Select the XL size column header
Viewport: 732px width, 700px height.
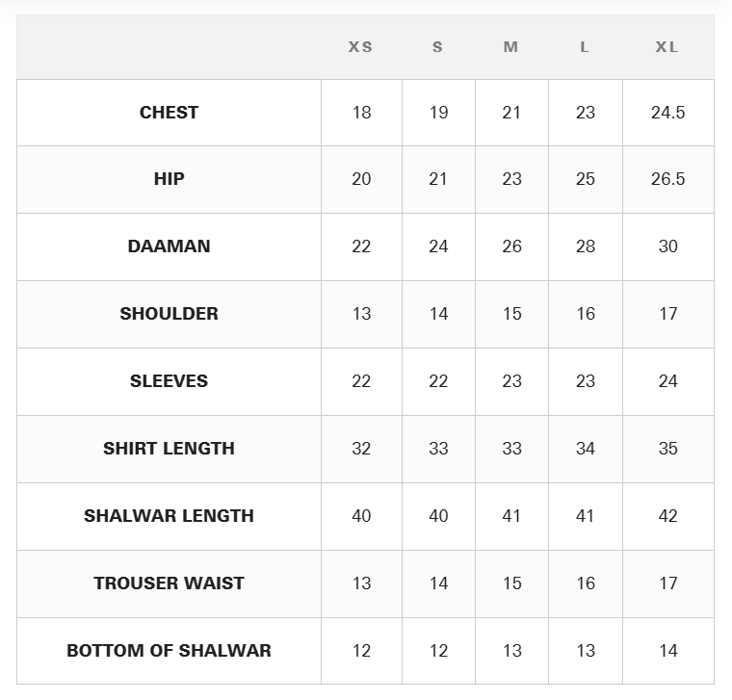pyautogui.click(x=667, y=47)
